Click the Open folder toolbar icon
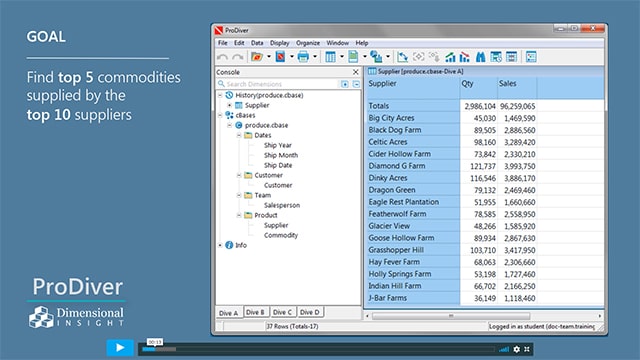Image resolution: width=640 pixels, height=360 pixels. pos(257,57)
